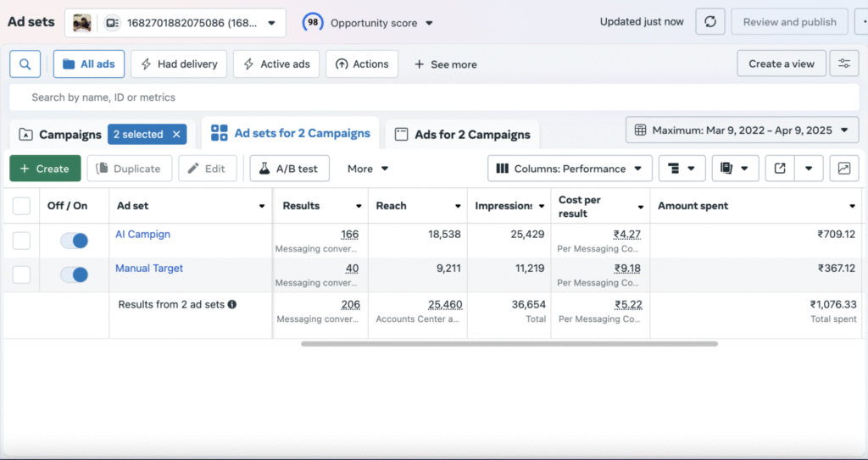Click the horizontal table scrollbar
The image size is (868, 460).
(509, 344)
